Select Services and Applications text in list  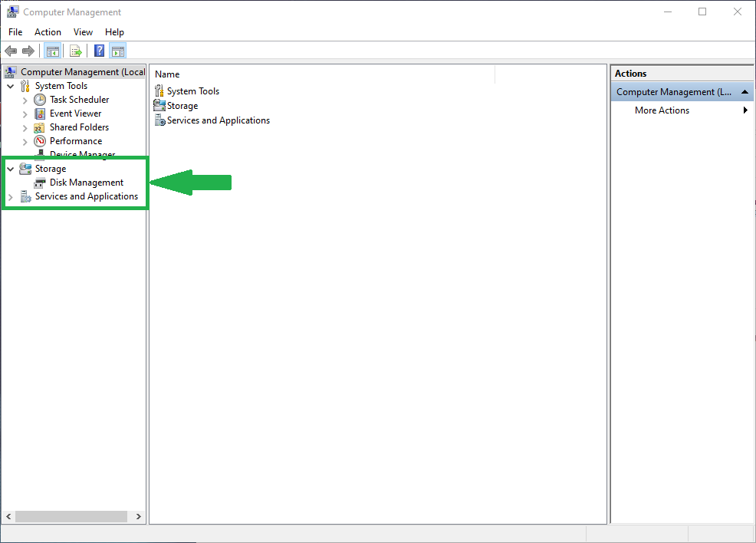coord(219,120)
